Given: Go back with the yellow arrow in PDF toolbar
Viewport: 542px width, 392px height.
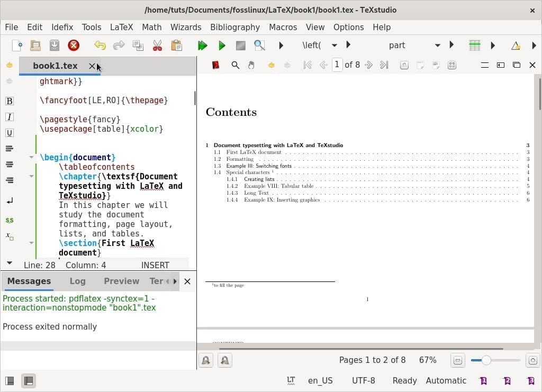Looking at the screenshot, I should [272, 65].
